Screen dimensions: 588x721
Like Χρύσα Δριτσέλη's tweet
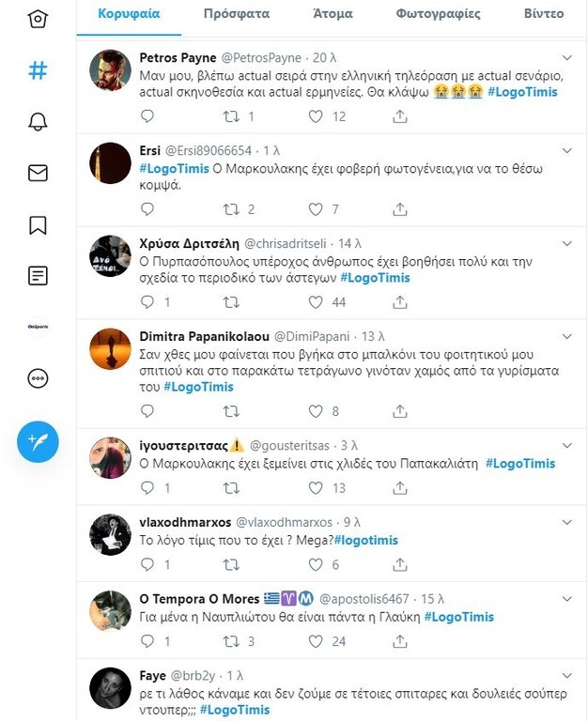(316, 302)
